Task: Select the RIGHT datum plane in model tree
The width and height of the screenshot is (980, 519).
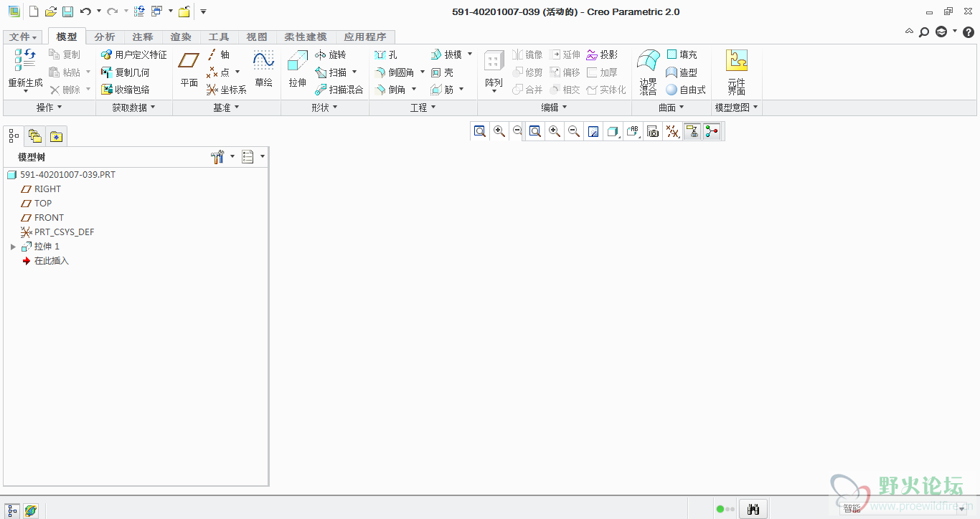Action: coord(42,189)
